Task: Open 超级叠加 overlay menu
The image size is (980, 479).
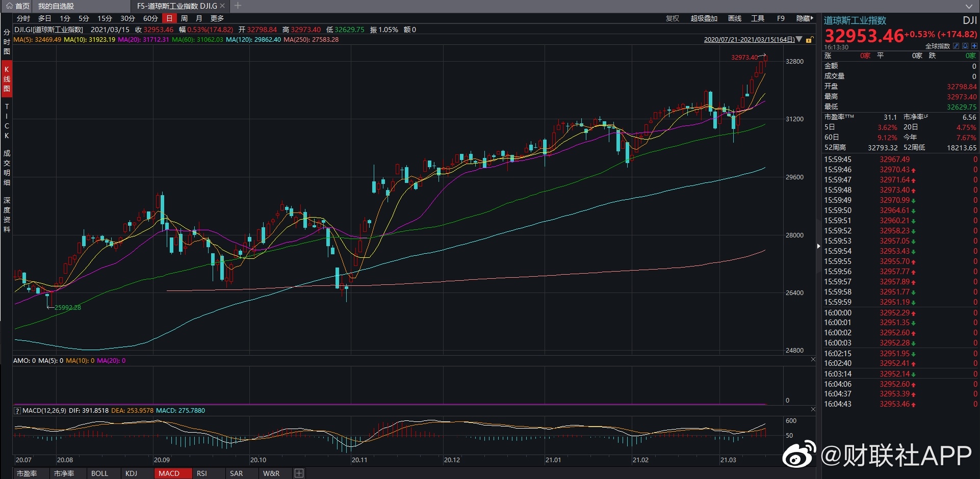Action: point(704,18)
